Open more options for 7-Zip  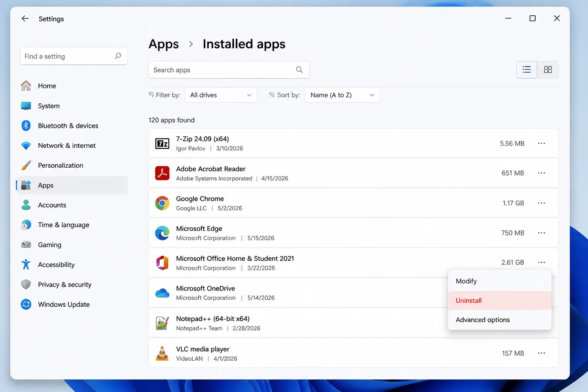click(541, 143)
